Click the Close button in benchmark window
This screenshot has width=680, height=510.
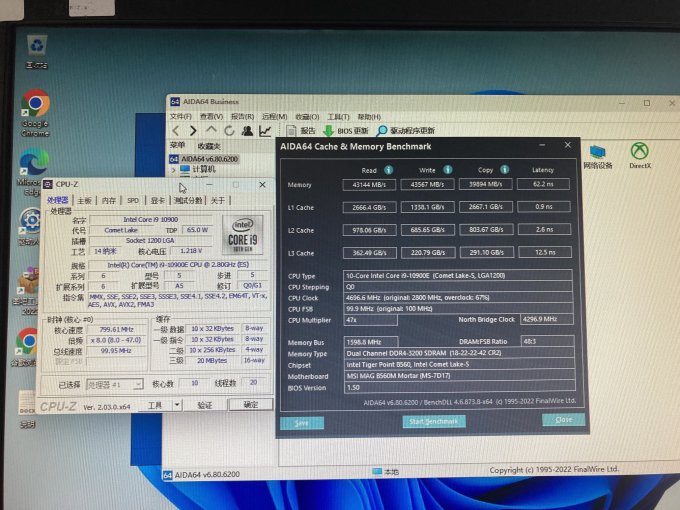563,419
